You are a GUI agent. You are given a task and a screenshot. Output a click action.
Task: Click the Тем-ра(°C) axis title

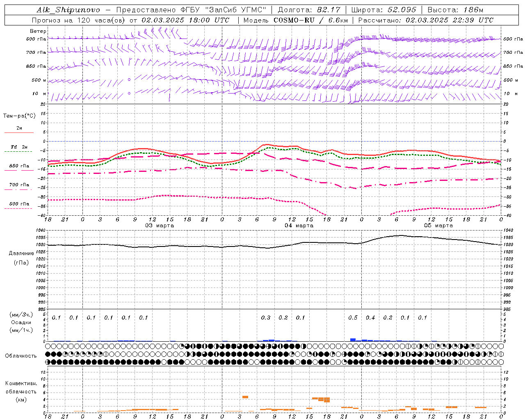19,116
